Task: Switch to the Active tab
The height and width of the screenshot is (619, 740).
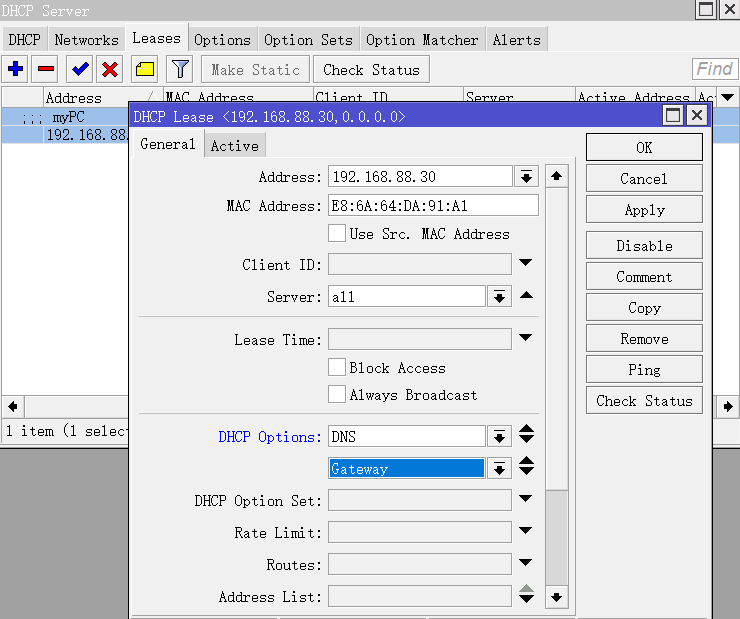Action: (x=234, y=146)
